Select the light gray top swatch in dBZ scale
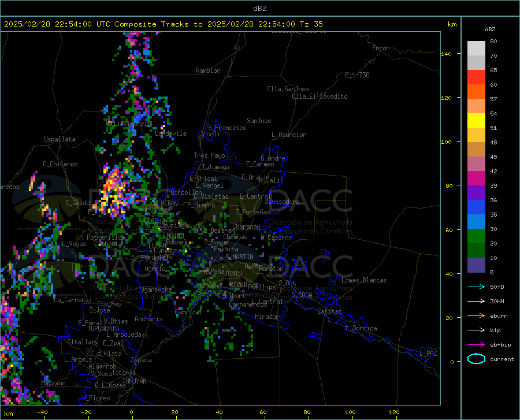Screen dimensions: 520x420 476,49
